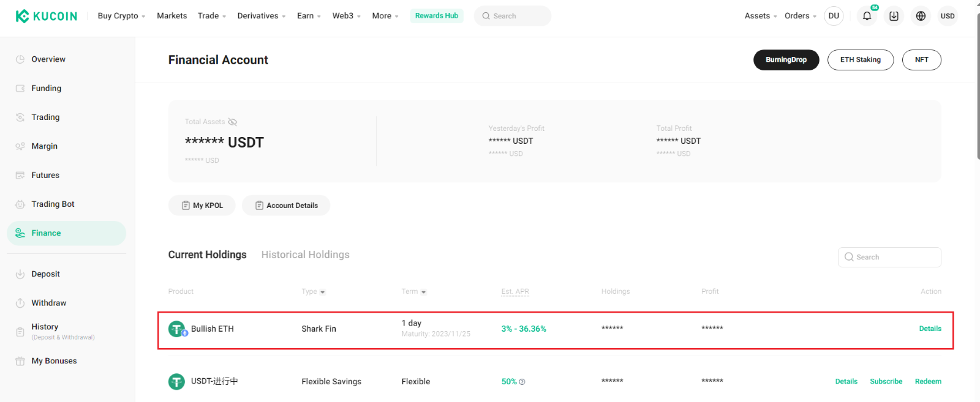The height and width of the screenshot is (402, 980).
Task: Click the ETH Staking button
Action: [861, 60]
